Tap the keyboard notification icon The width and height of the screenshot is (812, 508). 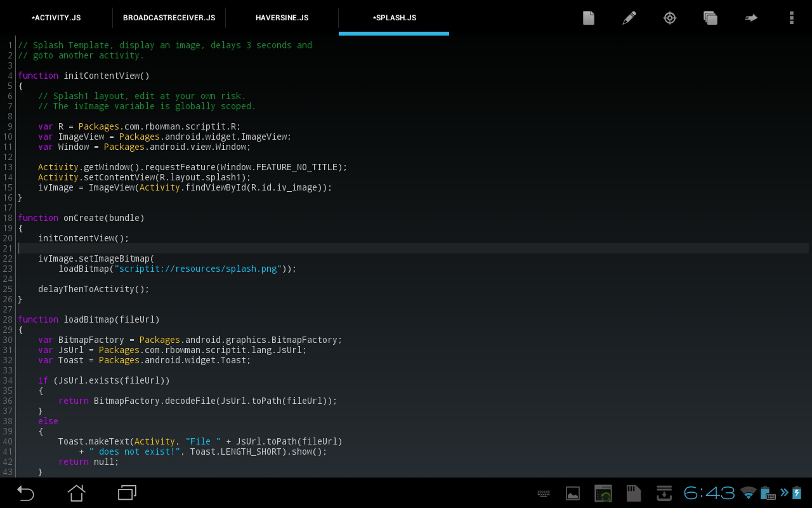544,493
